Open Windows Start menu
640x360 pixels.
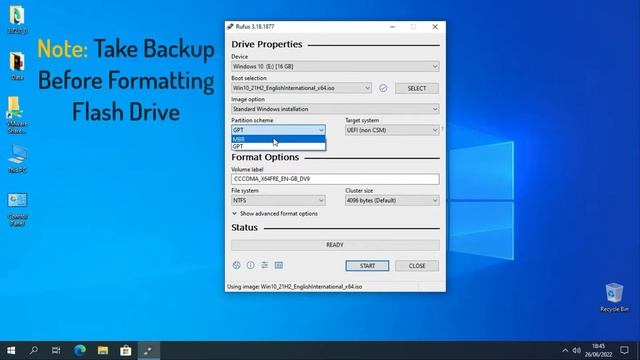(11, 350)
